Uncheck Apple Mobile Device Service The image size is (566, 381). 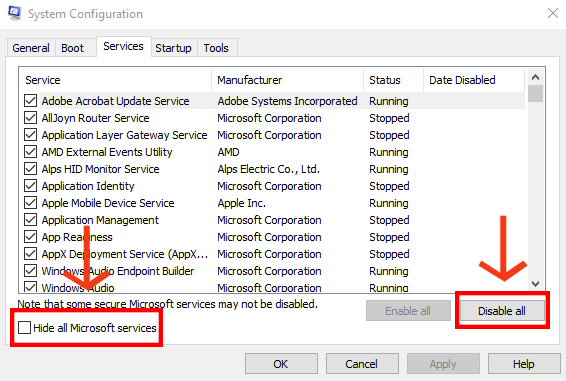(31, 203)
